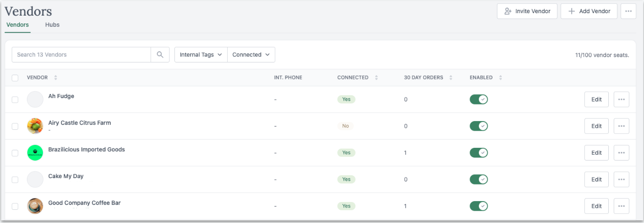Toggle off Cake My Day enabled switch

coord(478,180)
